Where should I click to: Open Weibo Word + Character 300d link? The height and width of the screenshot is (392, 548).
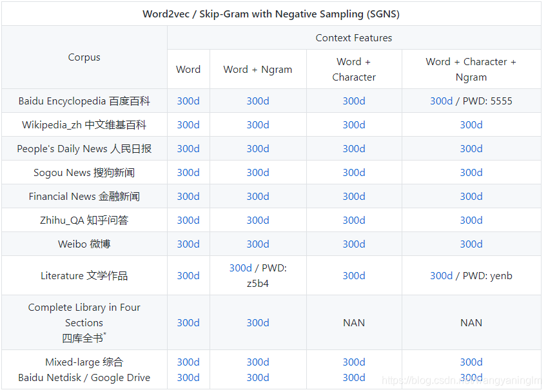(354, 244)
